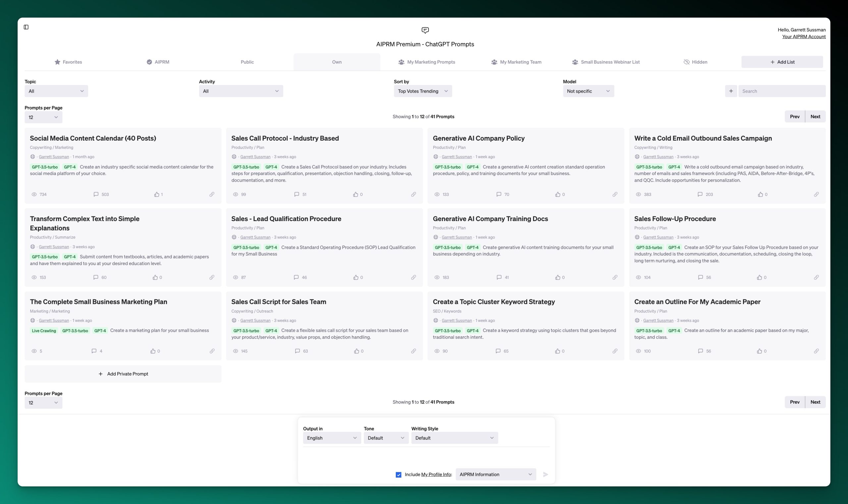Open the Output in language dropdown
The image size is (848, 504).
[331, 438]
